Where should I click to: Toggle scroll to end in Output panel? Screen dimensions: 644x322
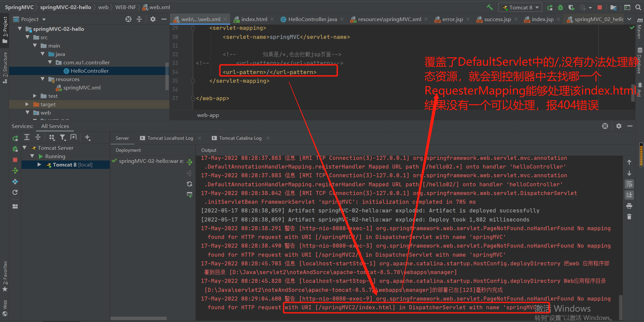(629, 195)
